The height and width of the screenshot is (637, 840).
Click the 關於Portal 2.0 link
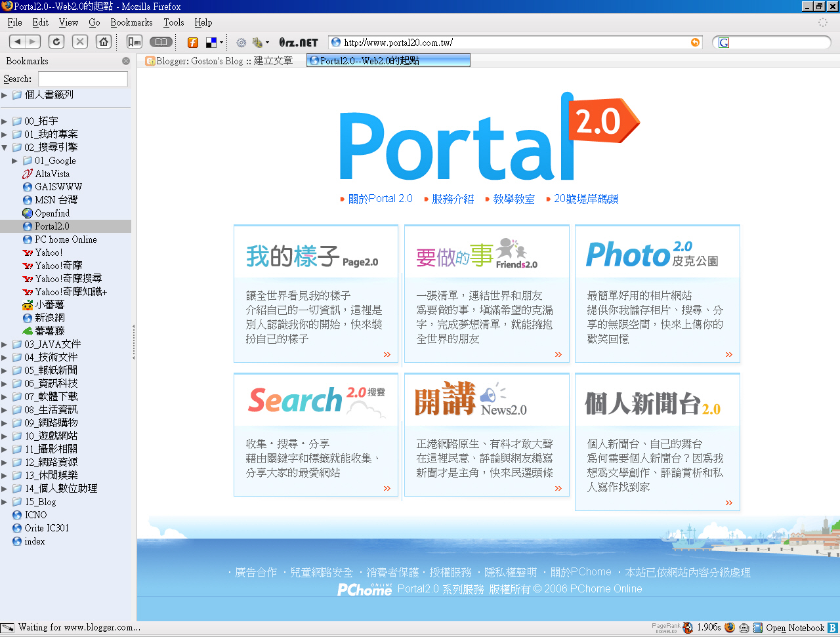coord(381,199)
